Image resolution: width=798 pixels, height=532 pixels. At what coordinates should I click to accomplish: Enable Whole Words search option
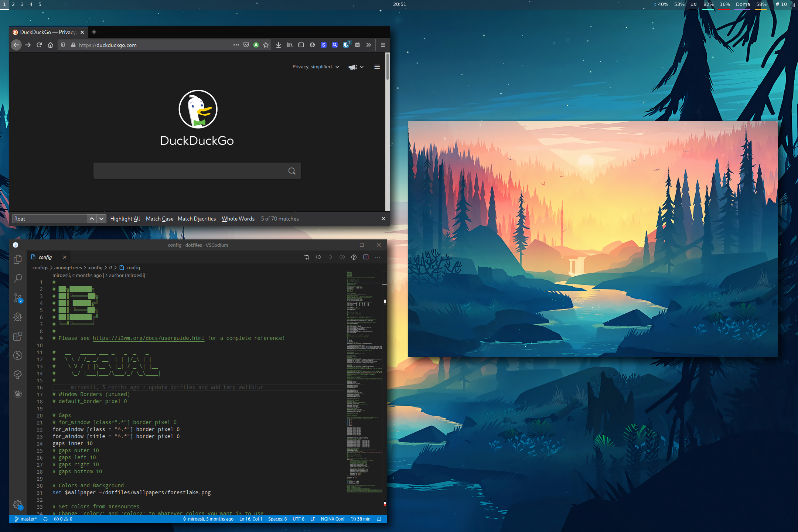[238, 219]
